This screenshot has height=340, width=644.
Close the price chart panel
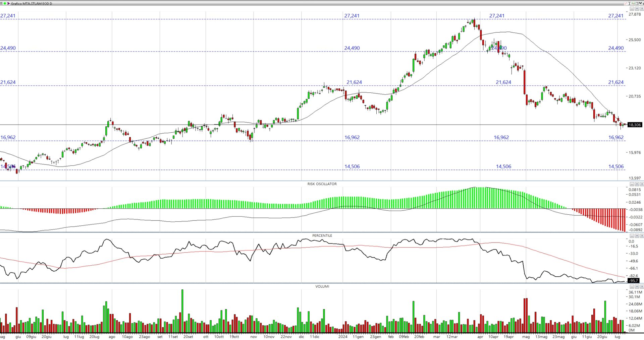642,9
